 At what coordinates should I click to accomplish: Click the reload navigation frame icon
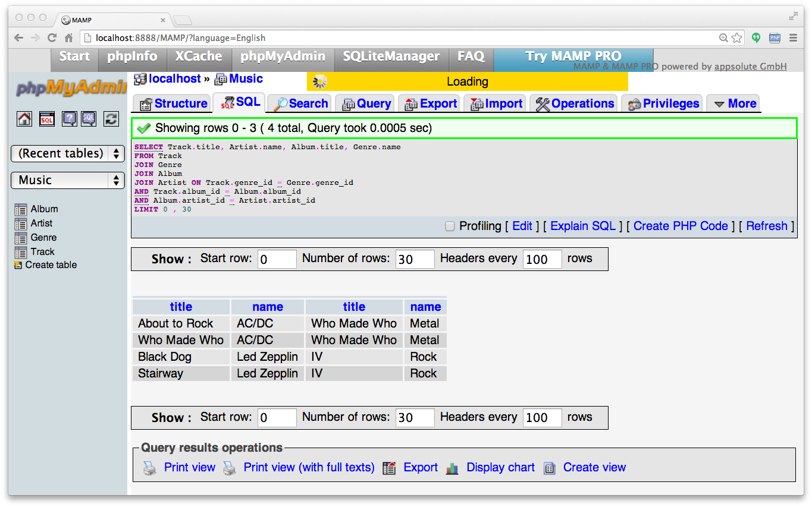[x=111, y=119]
